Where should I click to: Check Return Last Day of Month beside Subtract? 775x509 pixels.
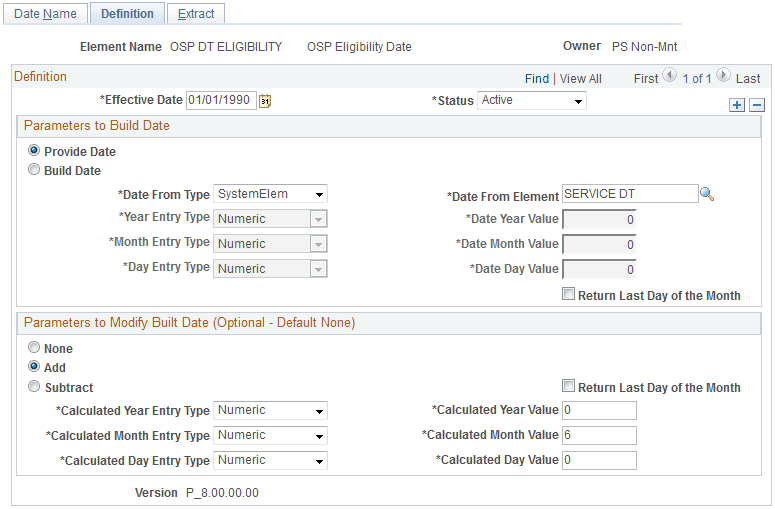568,385
